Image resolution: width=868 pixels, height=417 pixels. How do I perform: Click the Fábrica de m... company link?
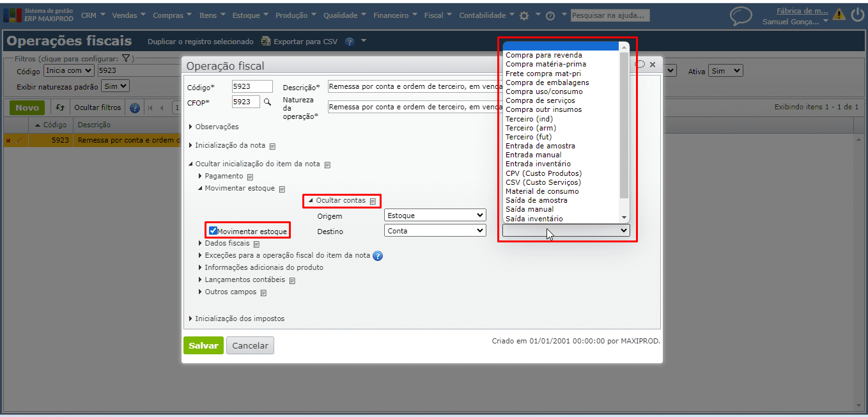pos(802,10)
